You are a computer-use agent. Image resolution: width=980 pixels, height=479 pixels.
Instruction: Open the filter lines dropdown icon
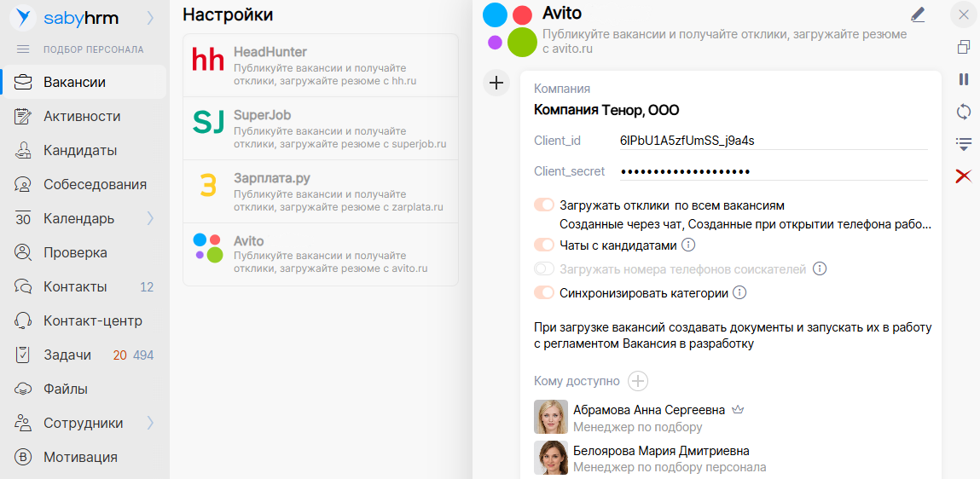(964, 144)
